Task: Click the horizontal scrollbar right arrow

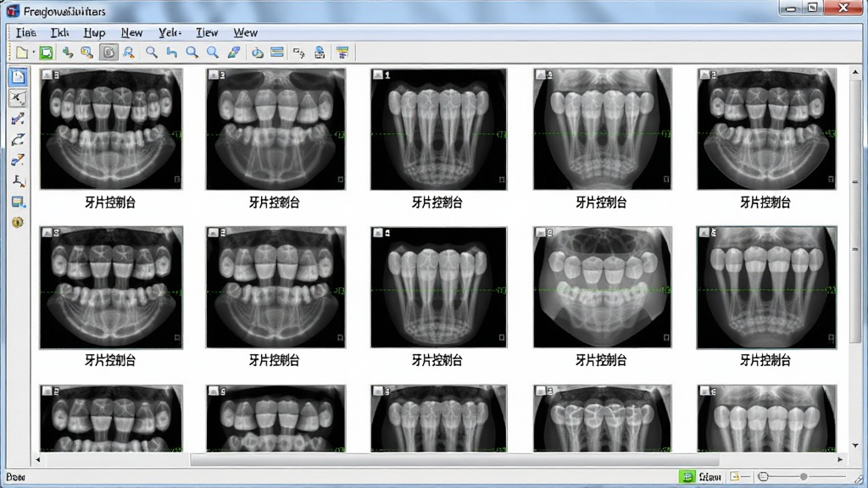Action: [x=840, y=459]
